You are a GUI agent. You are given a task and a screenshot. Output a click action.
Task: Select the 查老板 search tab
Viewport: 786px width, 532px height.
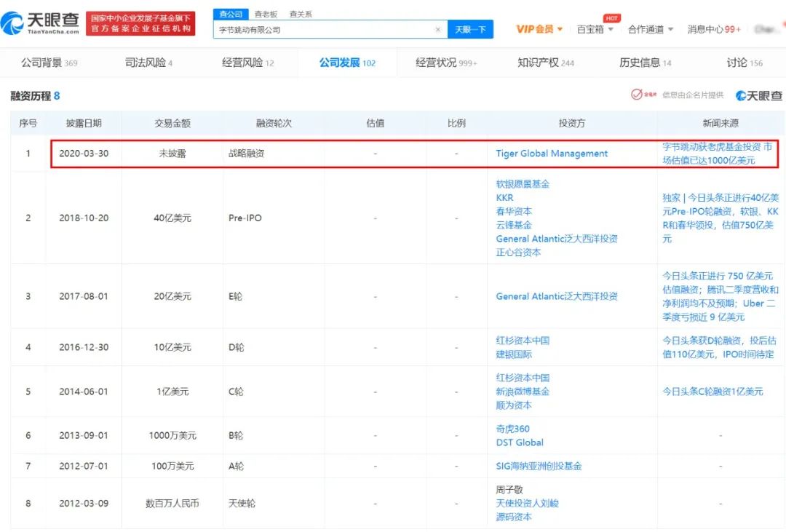click(x=266, y=14)
